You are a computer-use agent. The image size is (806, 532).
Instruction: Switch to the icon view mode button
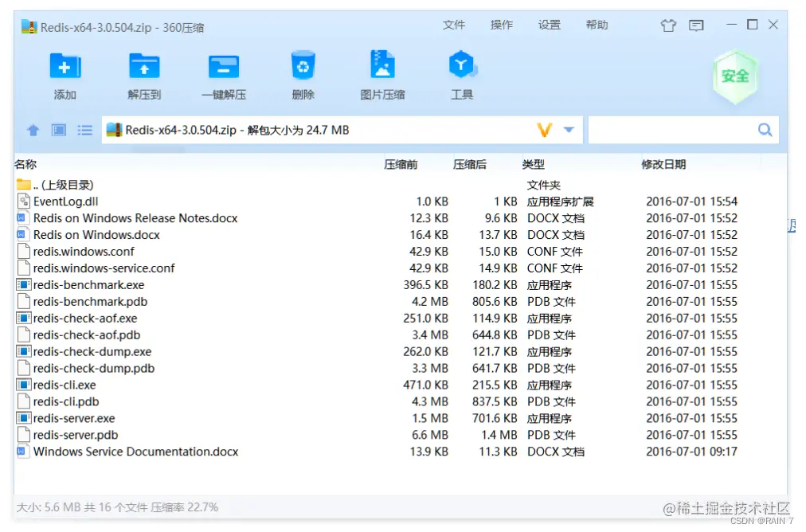pos(59,130)
